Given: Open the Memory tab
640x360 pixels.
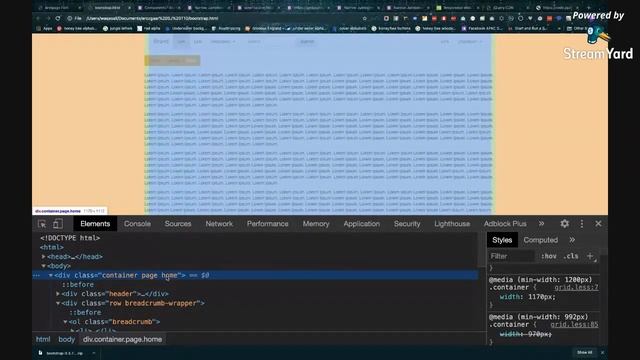Looking at the screenshot, I should [316, 224].
